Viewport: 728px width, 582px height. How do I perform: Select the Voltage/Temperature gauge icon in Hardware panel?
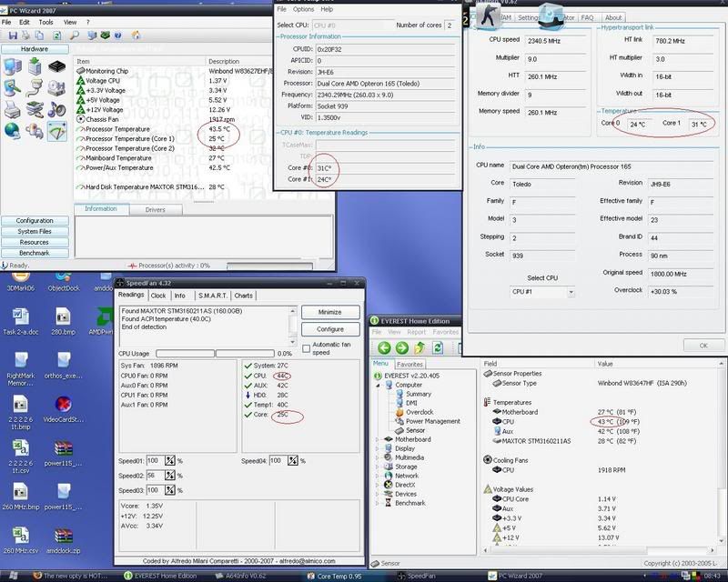pyautogui.click(x=56, y=131)
